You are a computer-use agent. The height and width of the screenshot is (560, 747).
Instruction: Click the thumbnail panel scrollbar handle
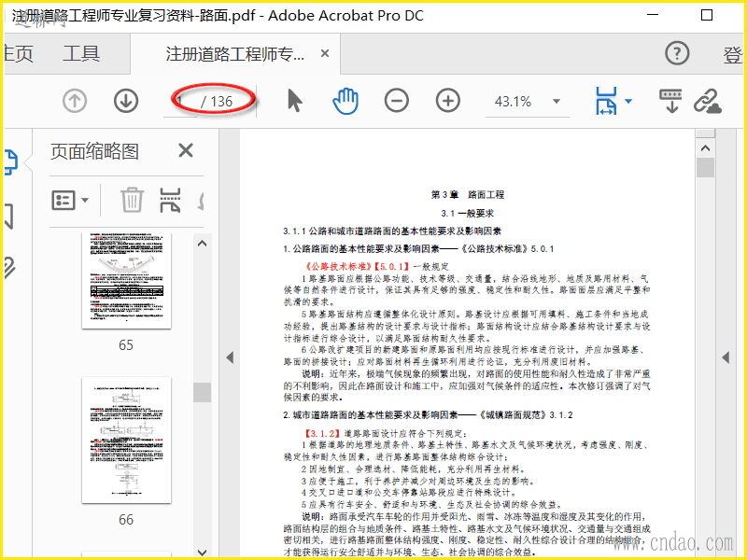pos(202,392)
